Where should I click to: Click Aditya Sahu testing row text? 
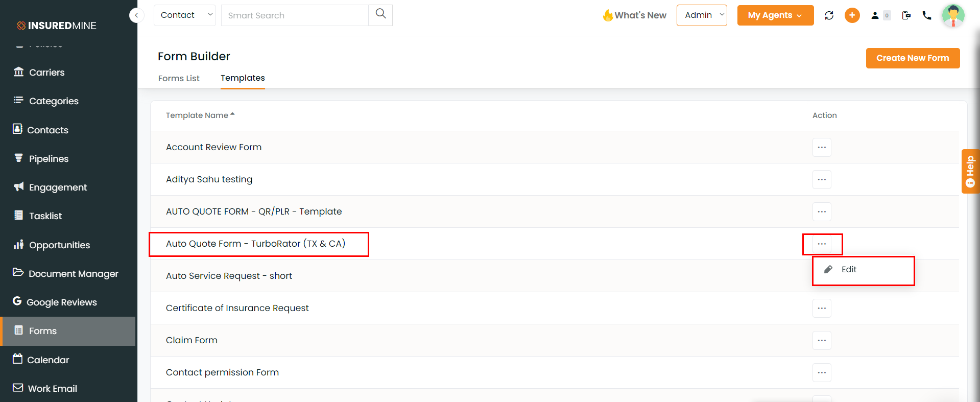[209, 179]
